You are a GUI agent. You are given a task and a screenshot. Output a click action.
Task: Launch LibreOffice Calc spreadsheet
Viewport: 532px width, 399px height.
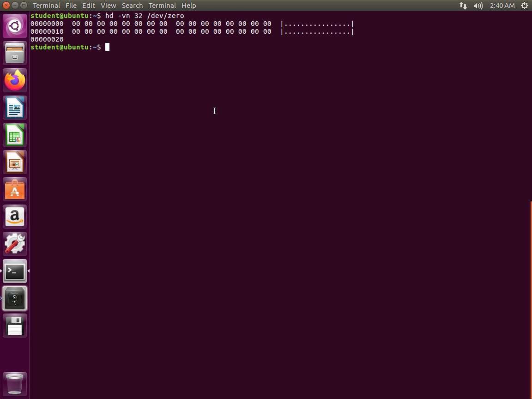click(x=15, y=135)
